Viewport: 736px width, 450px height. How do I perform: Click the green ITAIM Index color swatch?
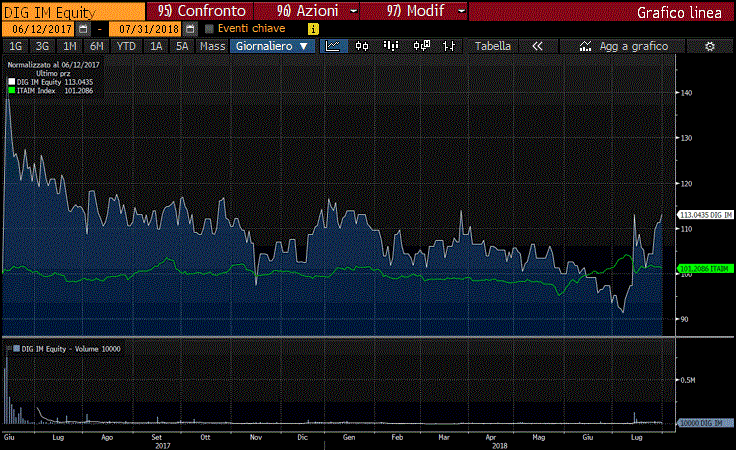[x=12, y=90]
